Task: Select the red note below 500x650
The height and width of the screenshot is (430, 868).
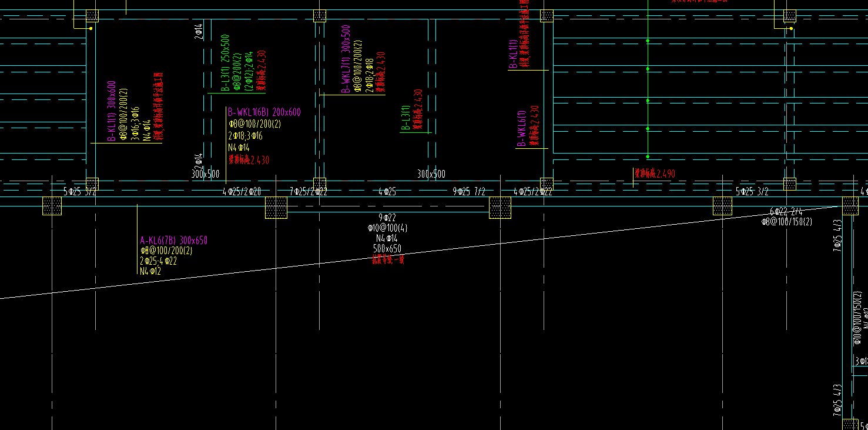Action: (x=388, y=259)
